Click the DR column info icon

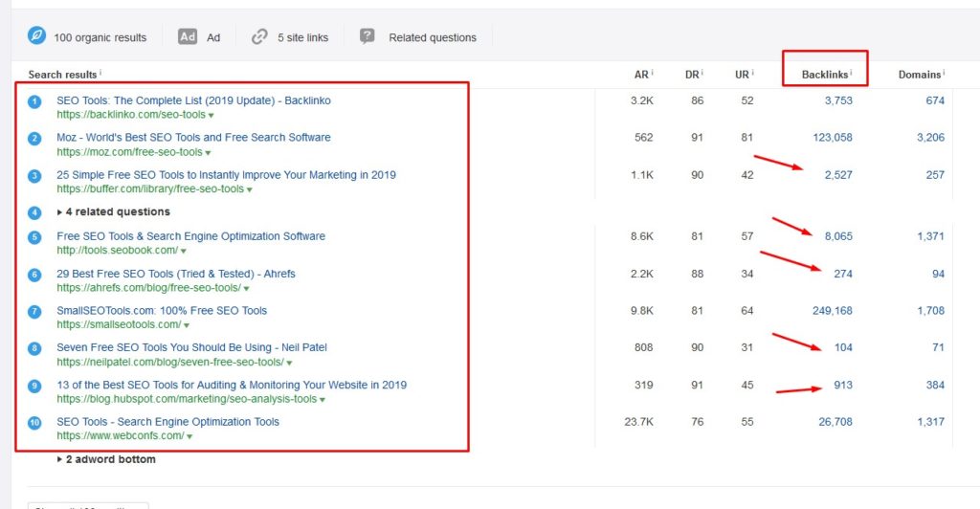coord(702,73)
